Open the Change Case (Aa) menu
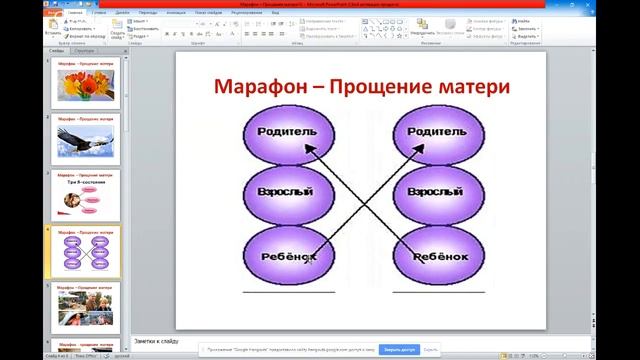The height and width of the screenshot is (360, 640). tap(219, 34)
